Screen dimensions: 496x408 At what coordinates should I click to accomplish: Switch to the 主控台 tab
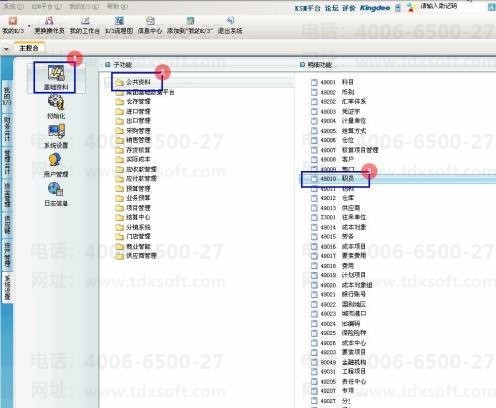[29, 48]
